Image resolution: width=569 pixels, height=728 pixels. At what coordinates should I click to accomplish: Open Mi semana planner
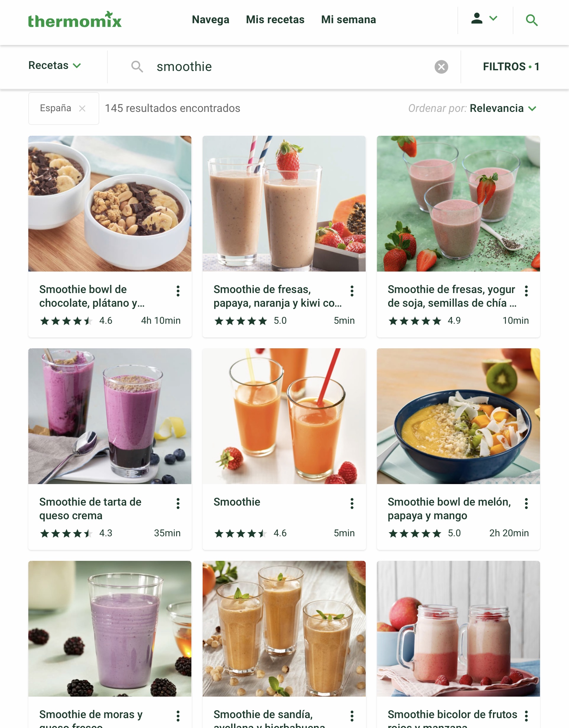(x=348, y=19)
